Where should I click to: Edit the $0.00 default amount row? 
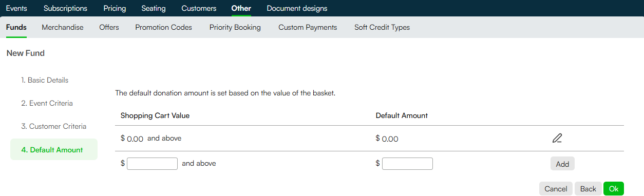coord(557,138)
